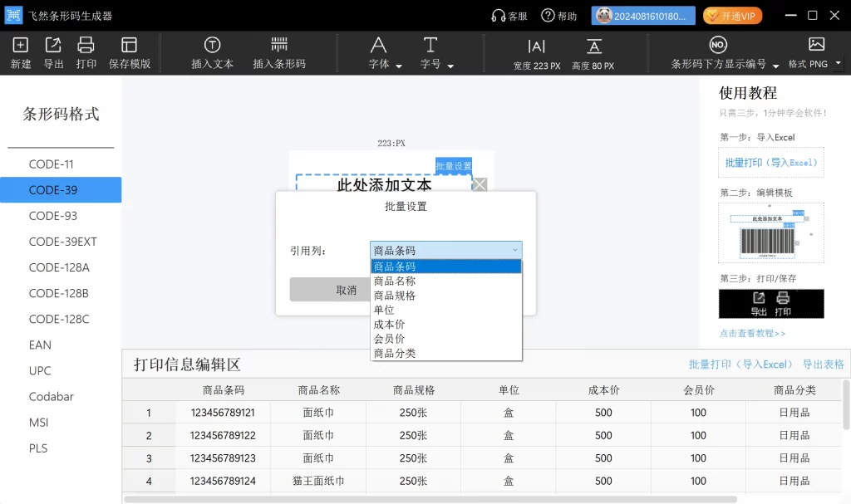The width and height of the screenshot is (851, 504).
Task: Click the 开通VIP button
Action: click(x=733, y=16)
